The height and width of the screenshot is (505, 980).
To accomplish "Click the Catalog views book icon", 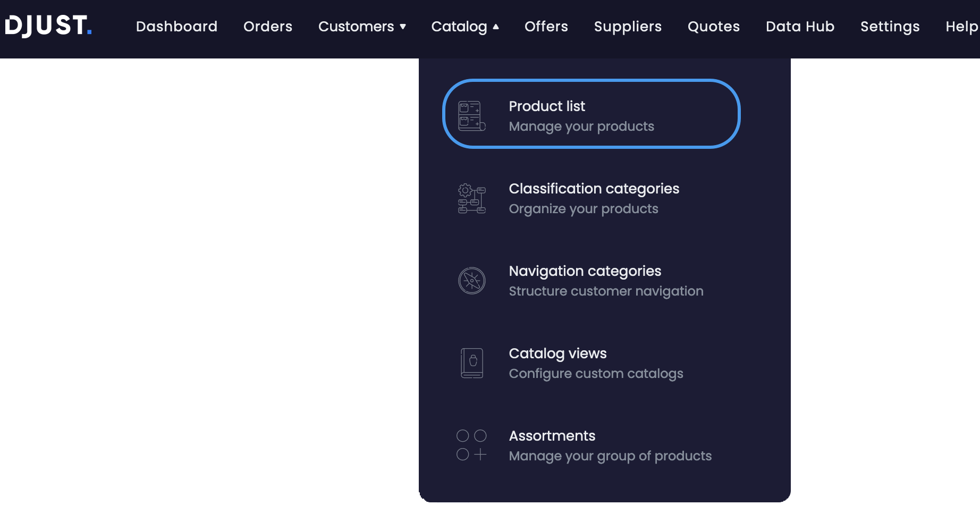I will pyautogui.click(x=471, y=363).
